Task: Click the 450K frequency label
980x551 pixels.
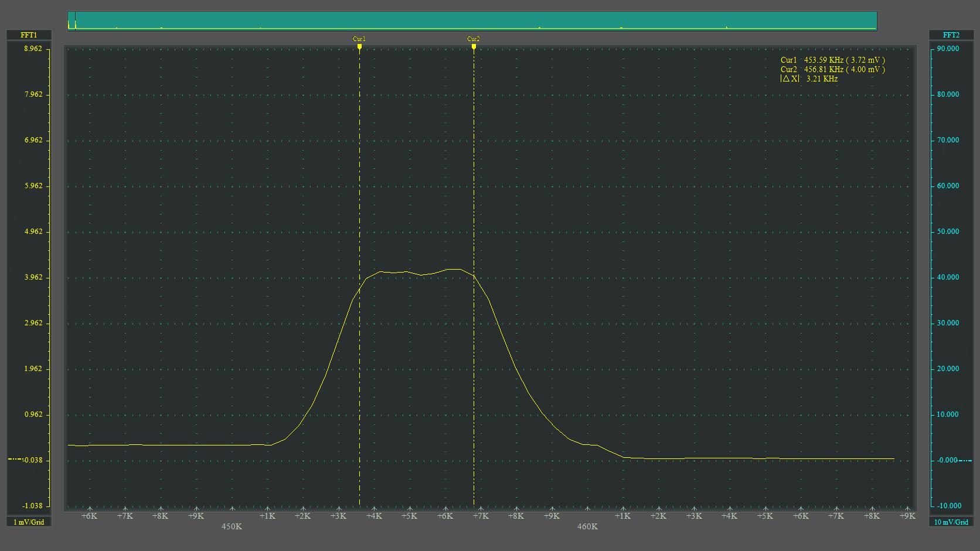Action: click(x=232, y=526)
